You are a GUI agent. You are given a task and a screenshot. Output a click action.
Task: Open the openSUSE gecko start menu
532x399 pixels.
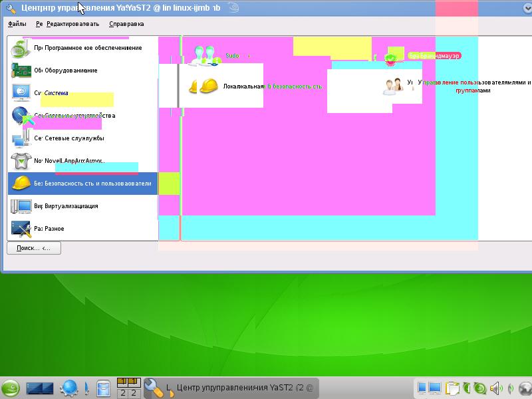[11, 388]
